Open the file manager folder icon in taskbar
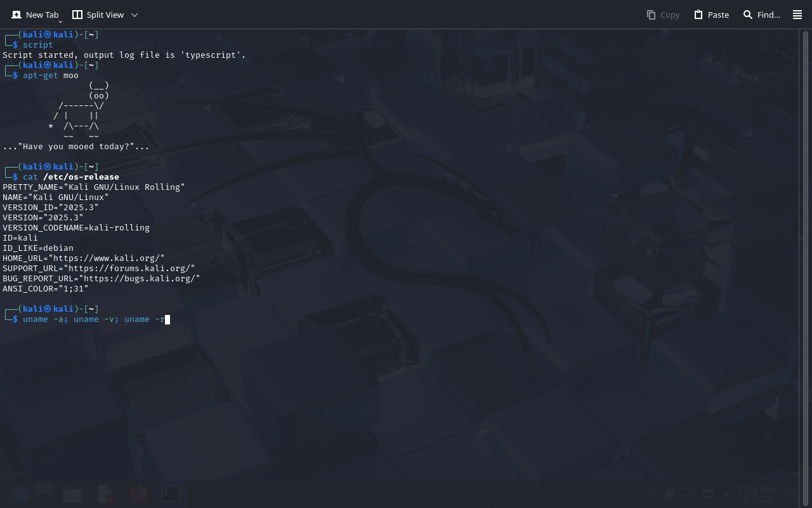Viewport: 812px width, 508px height. [x=72, y=494]
